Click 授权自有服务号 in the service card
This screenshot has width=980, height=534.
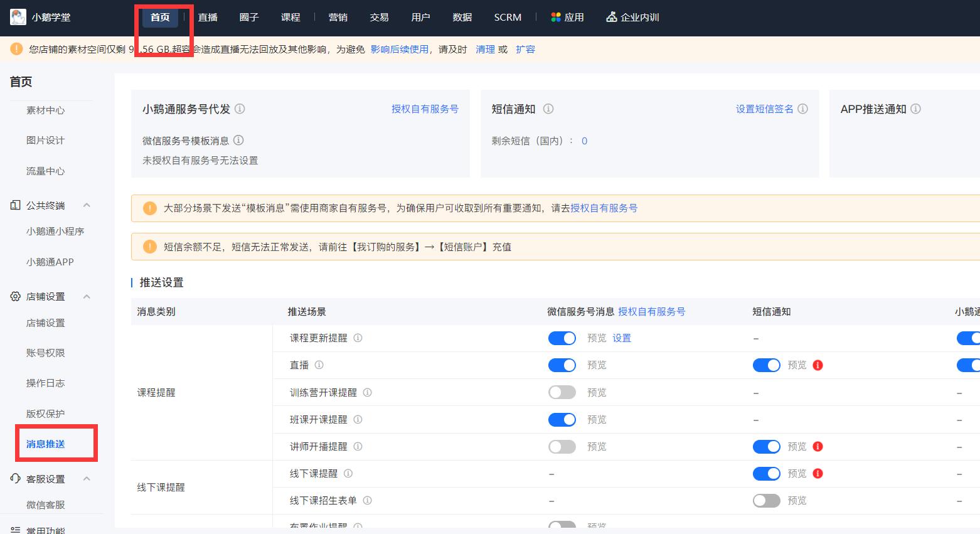(x=425, y=109)
